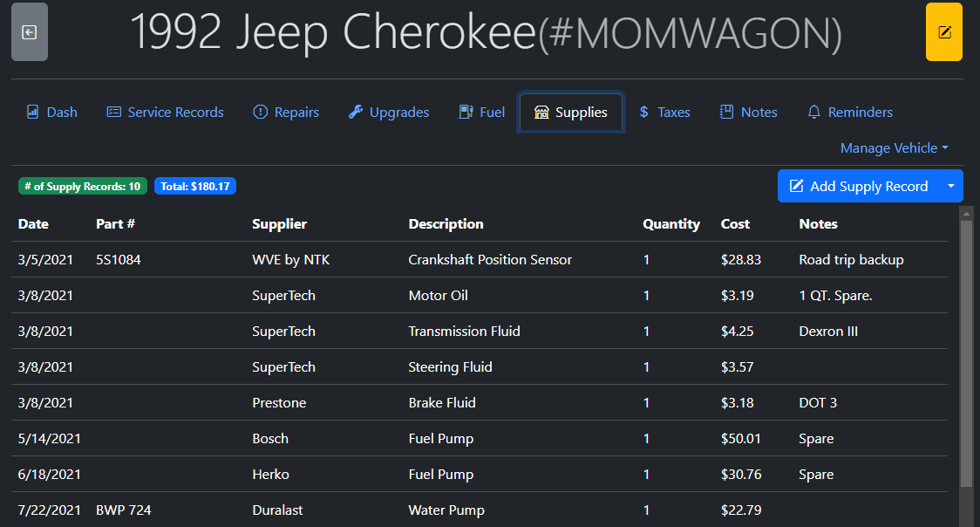Open the Repairs exclamation icon
Screen dimensions: 980x527
[x=260, y=113]
